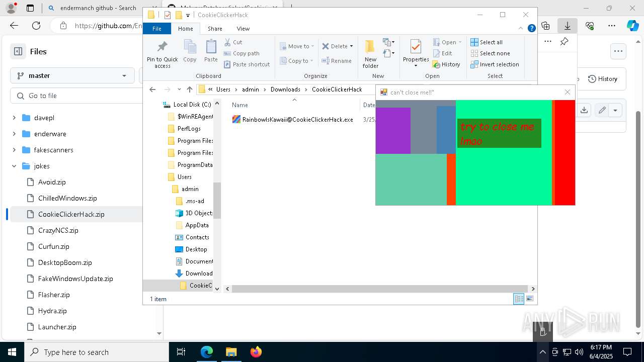The height and width of the screenshot is (362, 644).
Task: Go back in Explorer navigation
Action: pos(152,89)
